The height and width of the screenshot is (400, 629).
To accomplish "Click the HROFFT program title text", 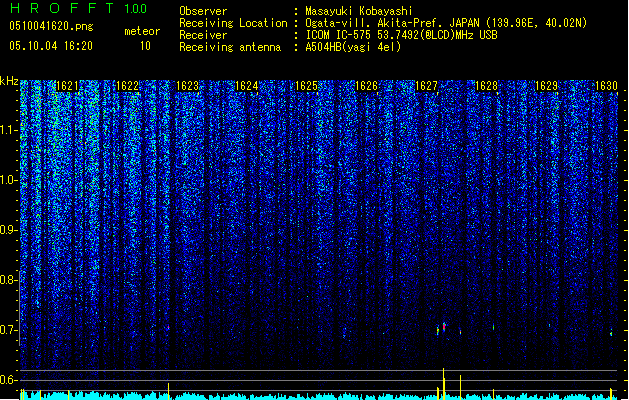I will coord(62,8).
